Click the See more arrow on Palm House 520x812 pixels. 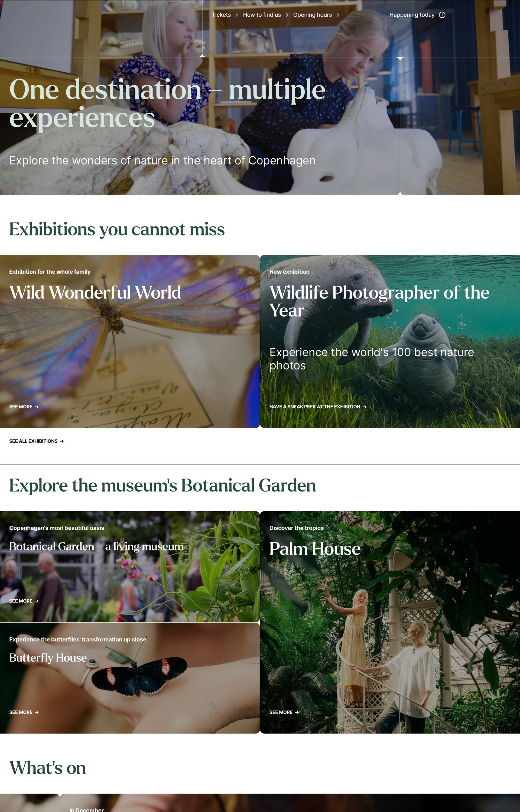tap(297, 712)
